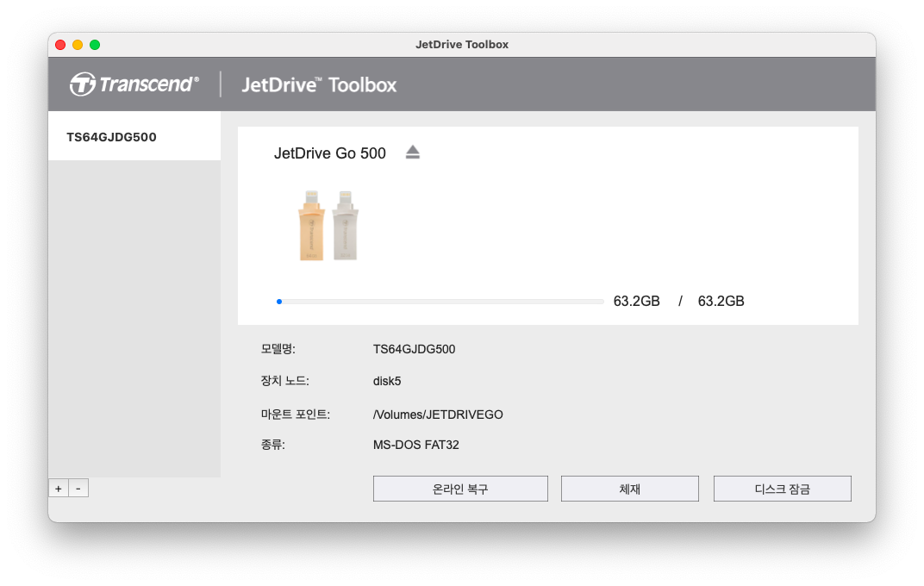
Task: Click the JetDrive Toolbox header title
Action: (319, 84)
